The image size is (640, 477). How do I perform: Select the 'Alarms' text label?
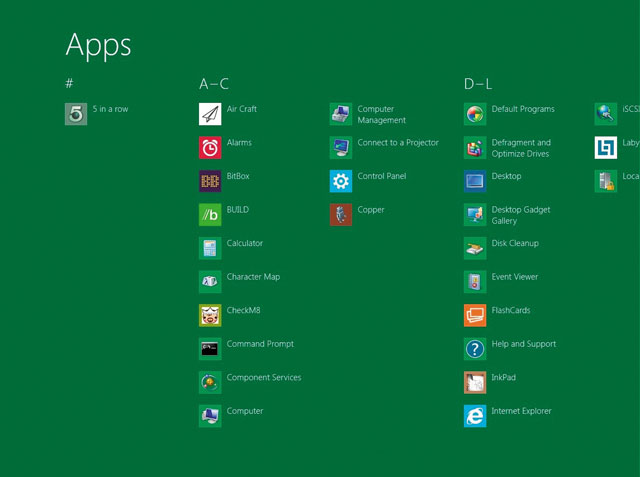[x=239, y=142]
